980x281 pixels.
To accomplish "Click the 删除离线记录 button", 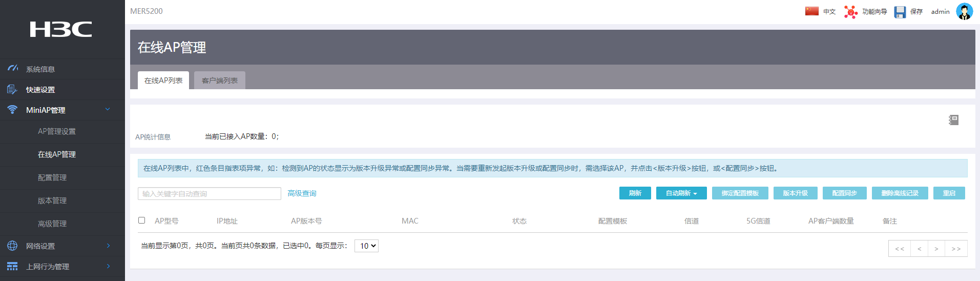I will click(x=900, y=193).
